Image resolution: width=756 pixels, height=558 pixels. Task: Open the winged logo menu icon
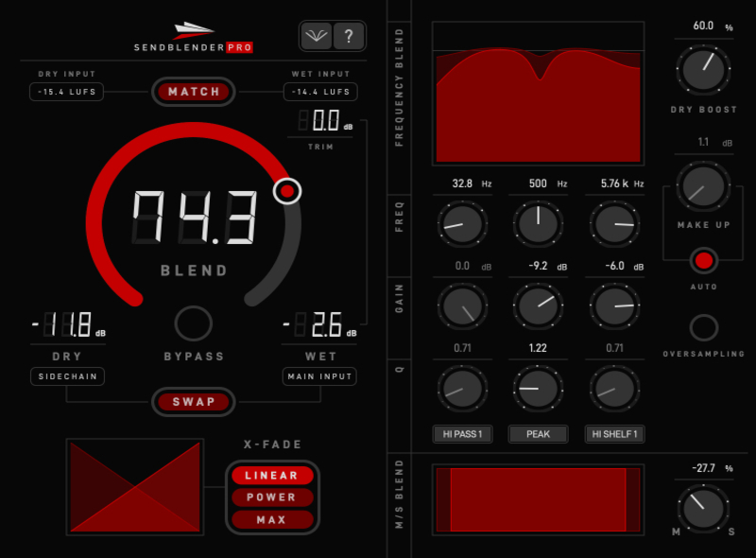click(317, 37)
